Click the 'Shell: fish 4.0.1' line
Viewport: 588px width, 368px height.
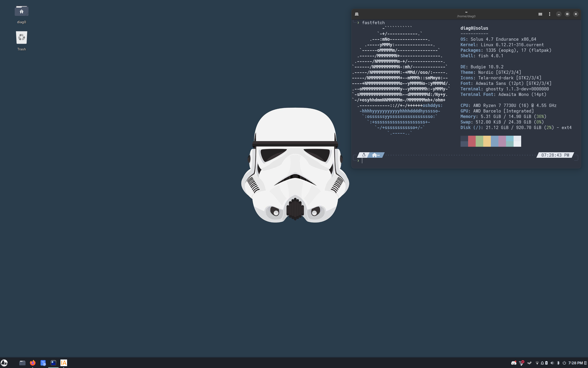tap(482, 56)
